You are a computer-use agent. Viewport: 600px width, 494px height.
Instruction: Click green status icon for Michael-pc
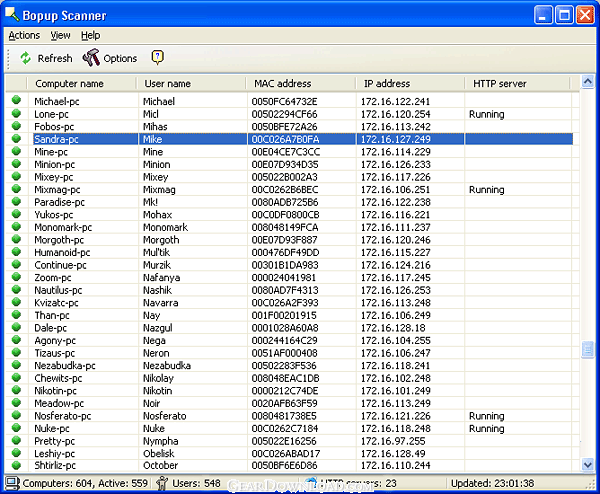pos(16,100)
